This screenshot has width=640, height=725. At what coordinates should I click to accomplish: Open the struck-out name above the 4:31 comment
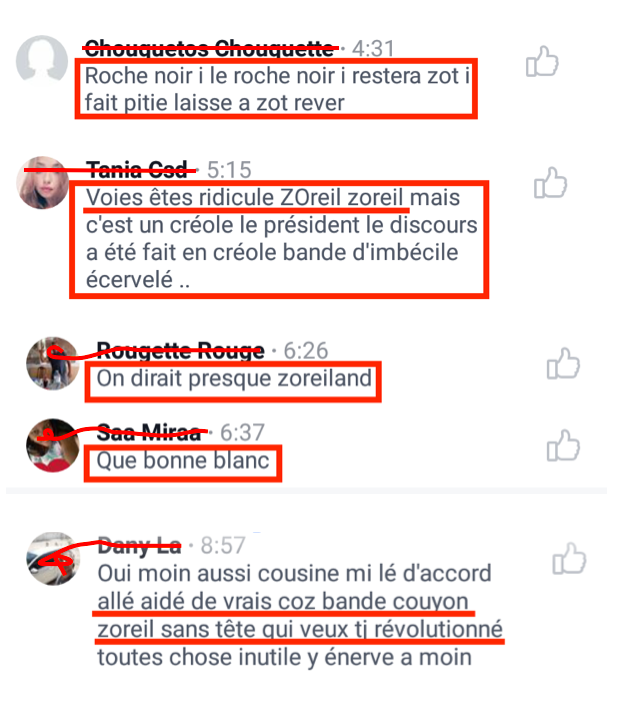[209, 49]
